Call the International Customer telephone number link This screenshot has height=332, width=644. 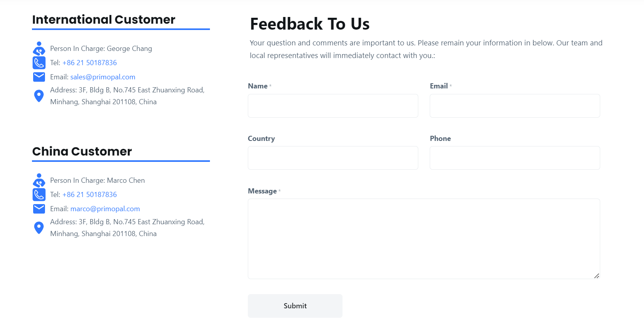click(90, 63)
